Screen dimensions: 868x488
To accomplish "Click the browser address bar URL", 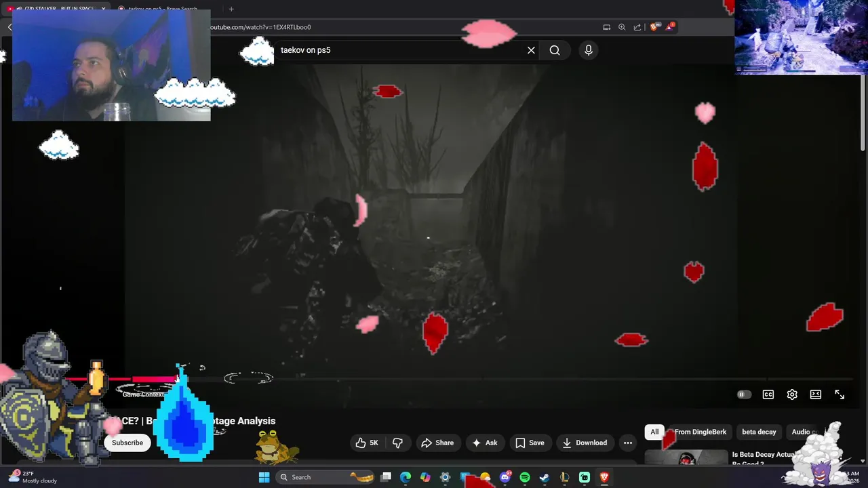I will click(260, 27).
